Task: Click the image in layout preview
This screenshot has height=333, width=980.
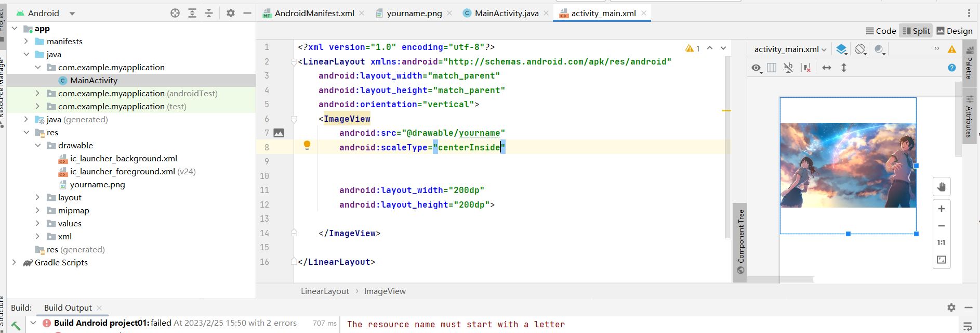Action: (848, 165)
